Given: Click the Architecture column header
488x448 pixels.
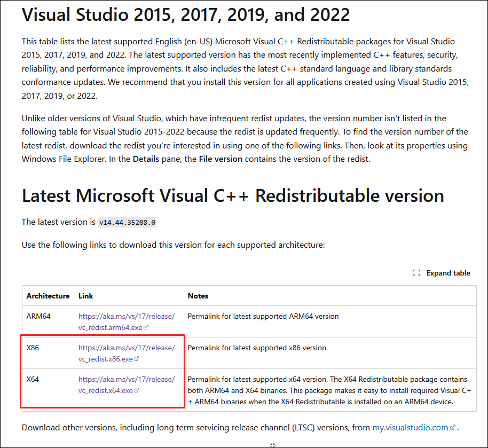Looking at the screenshot, I should point(48,296).
